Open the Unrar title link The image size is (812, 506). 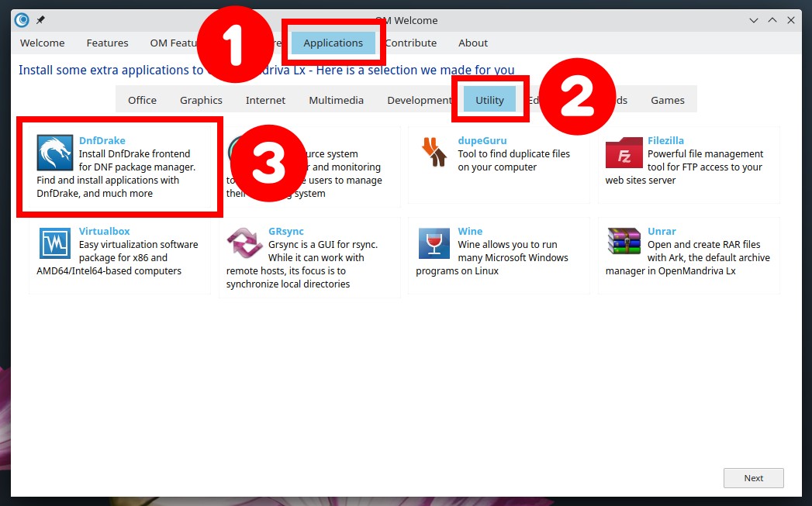[662, 231]
